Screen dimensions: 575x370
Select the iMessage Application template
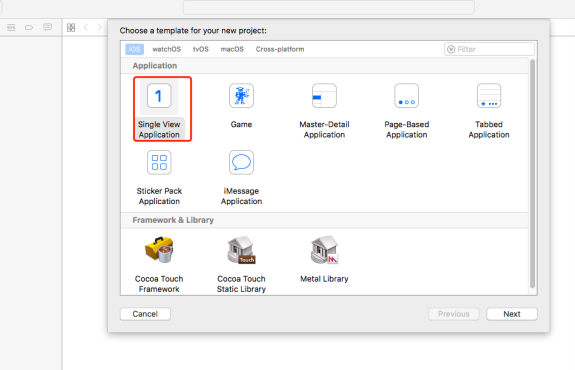pyautogui.click(x=241, y=177)
